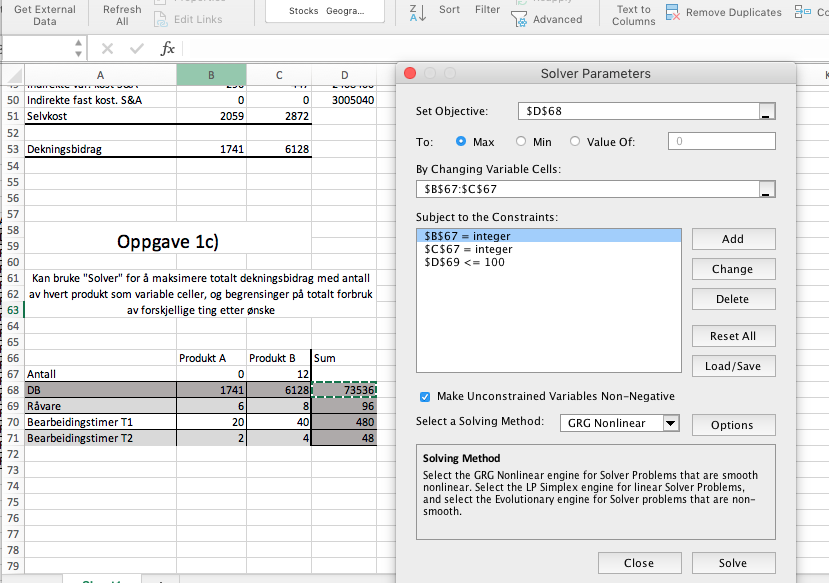The width and height of the screenshot is (829, 583).
Task: Open the GRG Nonlinear solving method dropdown
Action: click(x=670, y=423)
